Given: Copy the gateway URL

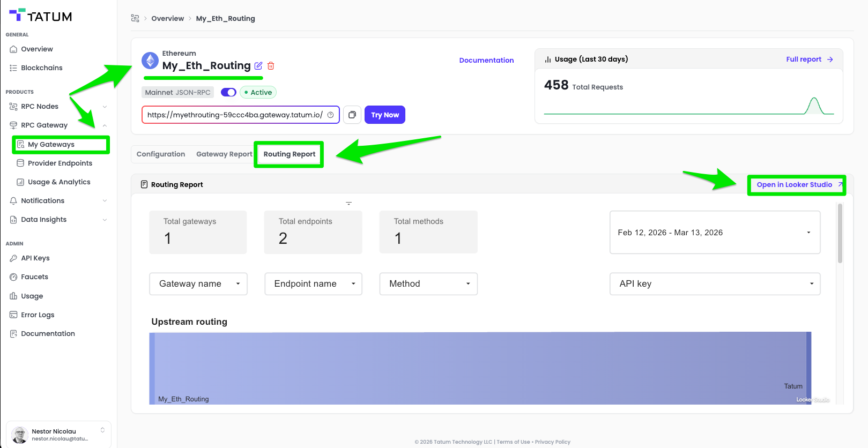Looking at the screenshot, I should (352, 115).
